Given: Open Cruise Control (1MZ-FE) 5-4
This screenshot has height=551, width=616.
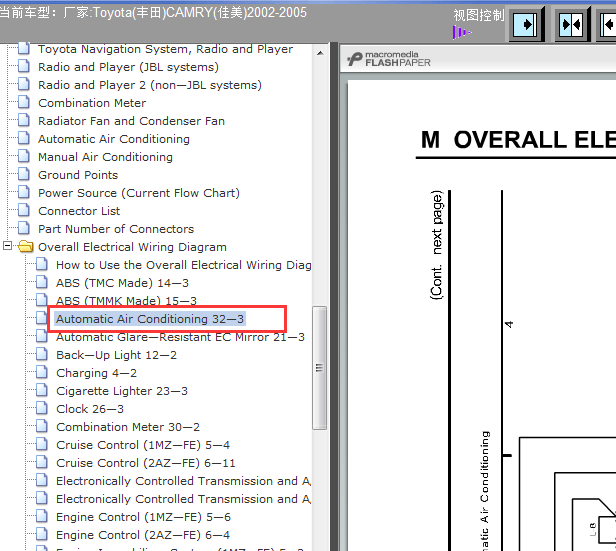Looking at the screenshot, I should [143, 445].
